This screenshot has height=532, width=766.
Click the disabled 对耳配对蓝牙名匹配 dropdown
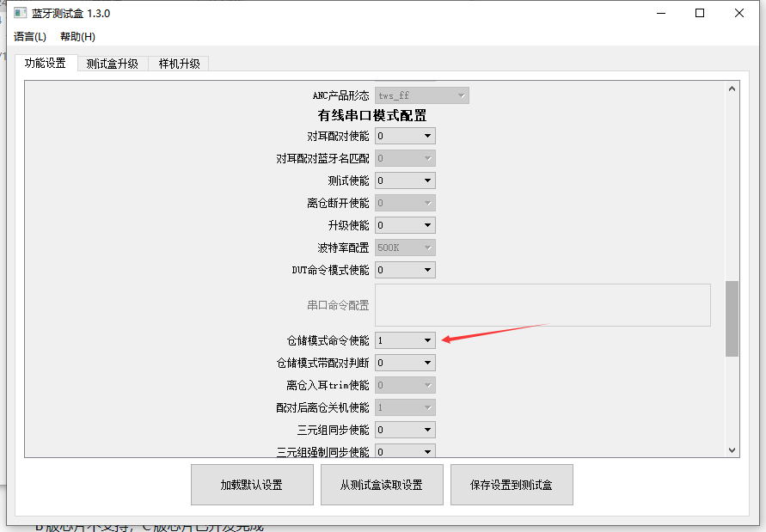405,158
